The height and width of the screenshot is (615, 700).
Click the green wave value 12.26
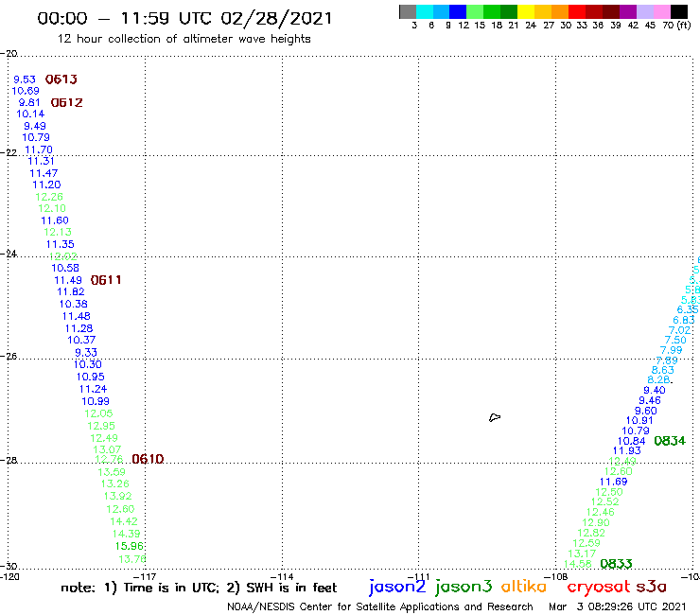point(49,197)
